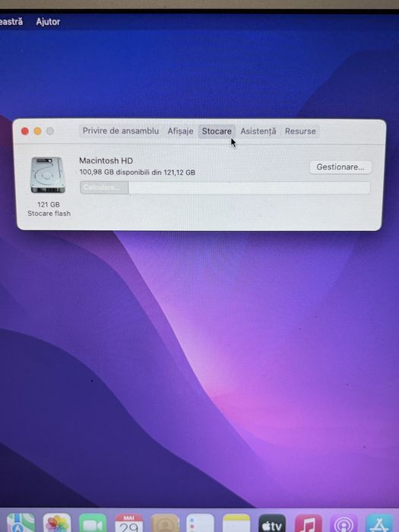Viewport: 399px width, 532px height.
Task: Click the Gestionare... button
Action: coord(340,167)
